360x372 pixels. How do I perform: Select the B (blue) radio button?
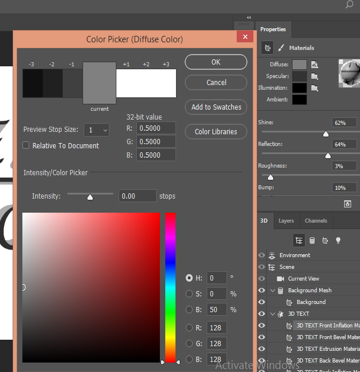189,359
